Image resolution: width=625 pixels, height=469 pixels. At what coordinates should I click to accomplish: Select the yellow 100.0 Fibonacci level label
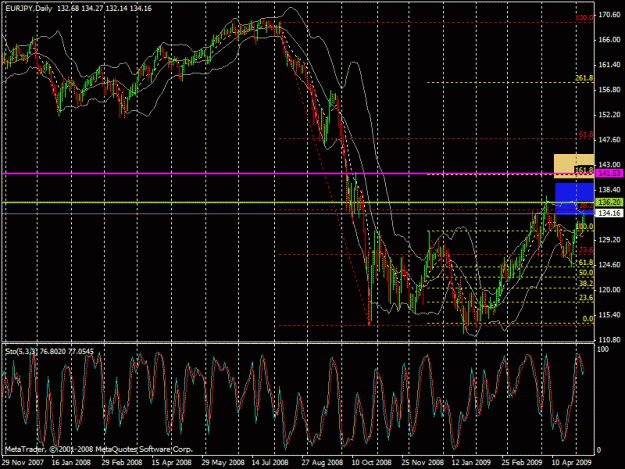tap(585, 226)
